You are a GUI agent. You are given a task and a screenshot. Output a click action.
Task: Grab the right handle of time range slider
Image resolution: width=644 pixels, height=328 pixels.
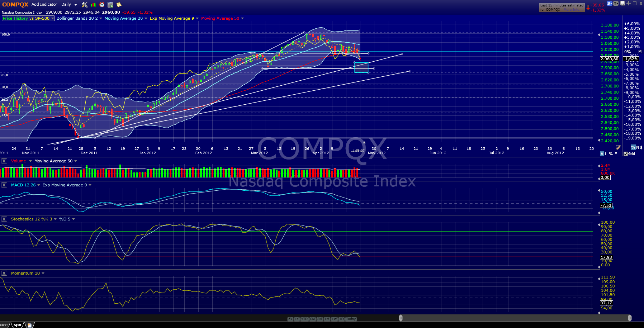click(630, 318)
